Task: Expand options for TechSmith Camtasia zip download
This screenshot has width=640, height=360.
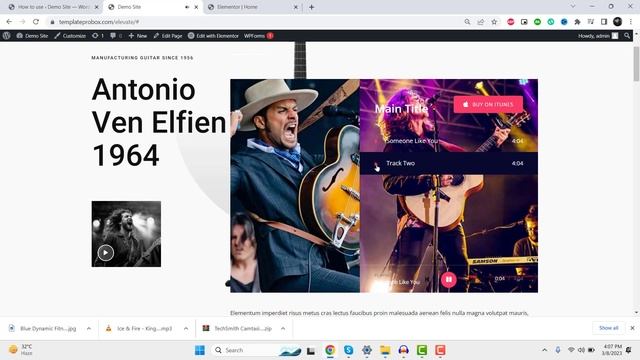Action: pyautogui.click(x=283, y=329)
